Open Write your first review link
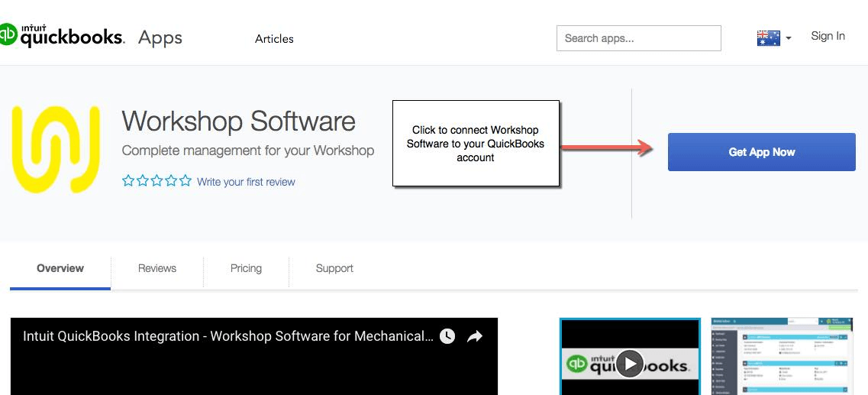 (246, 182)
